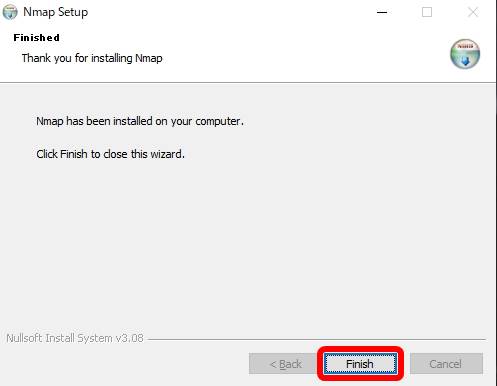Click the Nullsoft Install System v3.08 label
The width and height of the screenshot is (497, 386).
pos(75,338)
